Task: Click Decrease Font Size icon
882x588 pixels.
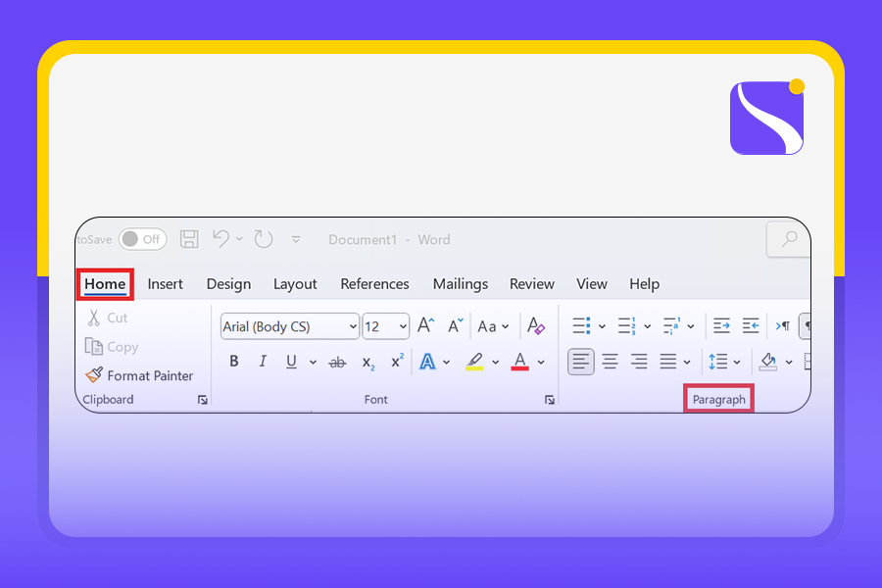Action: 455,325
